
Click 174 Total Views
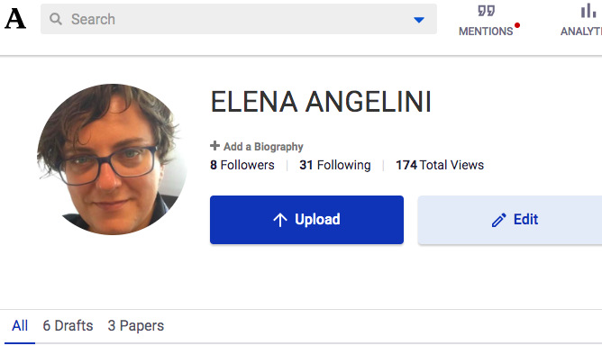(x=440, y=165)
